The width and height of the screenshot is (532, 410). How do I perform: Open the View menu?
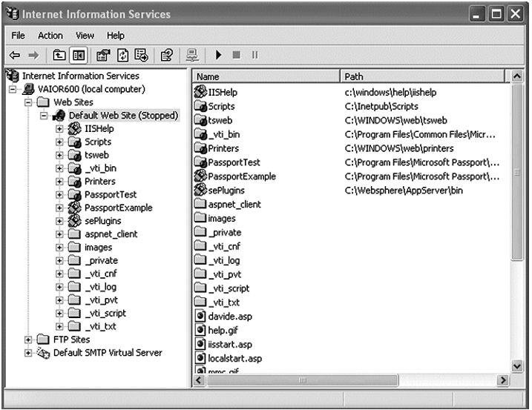tap(85, 36)
